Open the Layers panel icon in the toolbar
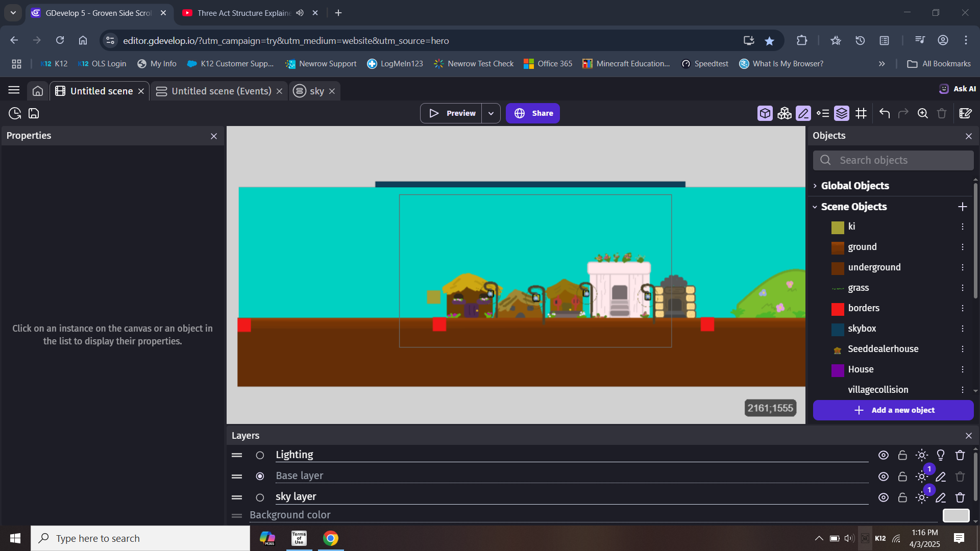Image resolution: width=980 pixels, height=551 pixels. tap(842, 113)
